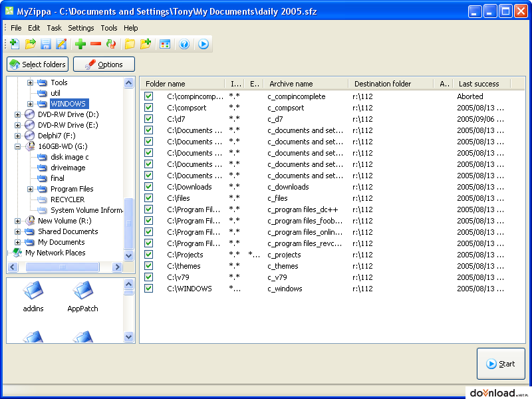This screenshot has height=399, width=532.
Task: Expand My Documents node
Action: (x=18, y=242)
